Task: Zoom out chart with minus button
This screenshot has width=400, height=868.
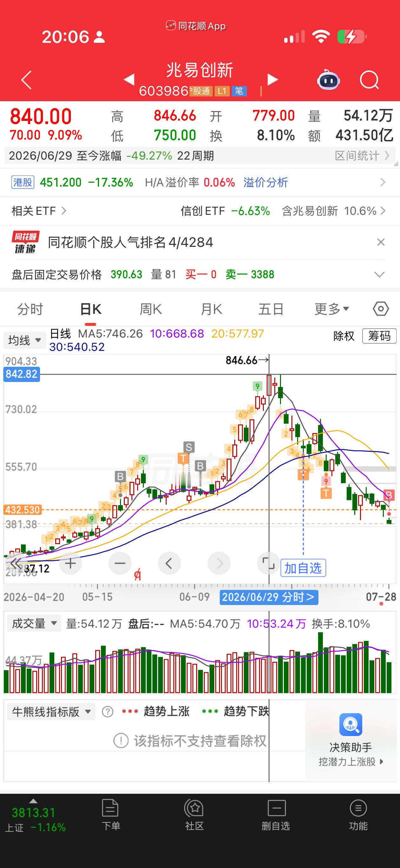Action: coord(120,563)
